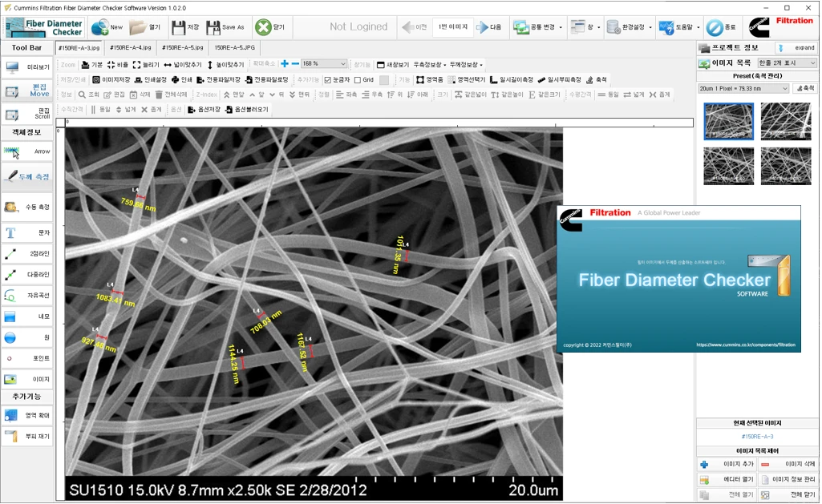Select the 포인트 point tool

(x=27, y=358)
